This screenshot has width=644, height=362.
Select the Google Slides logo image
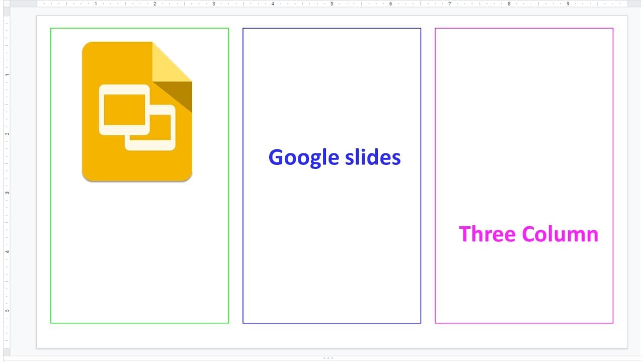click(137, 112)
